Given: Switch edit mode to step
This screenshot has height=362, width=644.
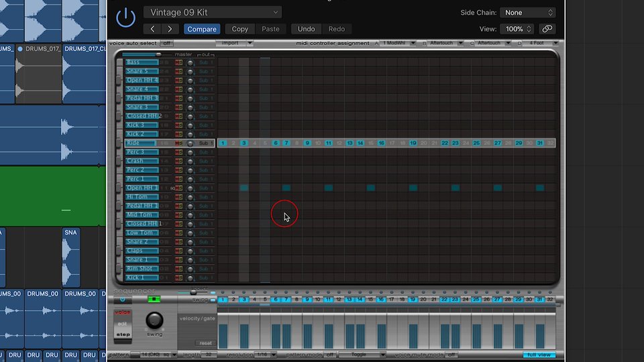Looking at the screenshot, I should point(122,335).
